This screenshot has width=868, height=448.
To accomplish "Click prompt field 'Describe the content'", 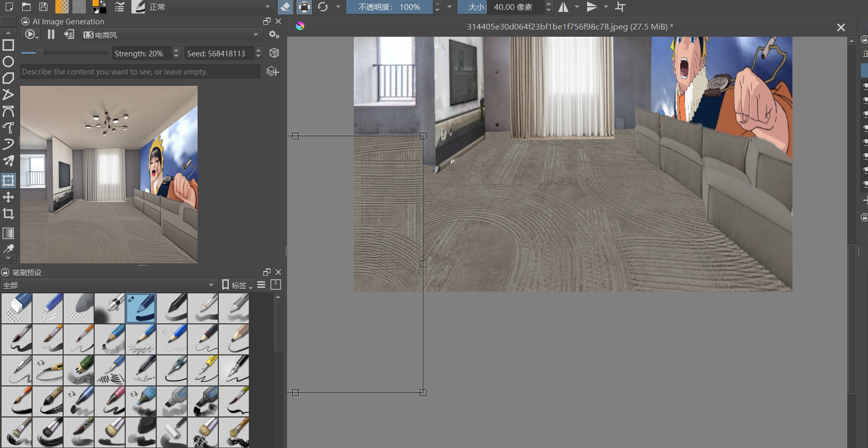I will [140, 72].
